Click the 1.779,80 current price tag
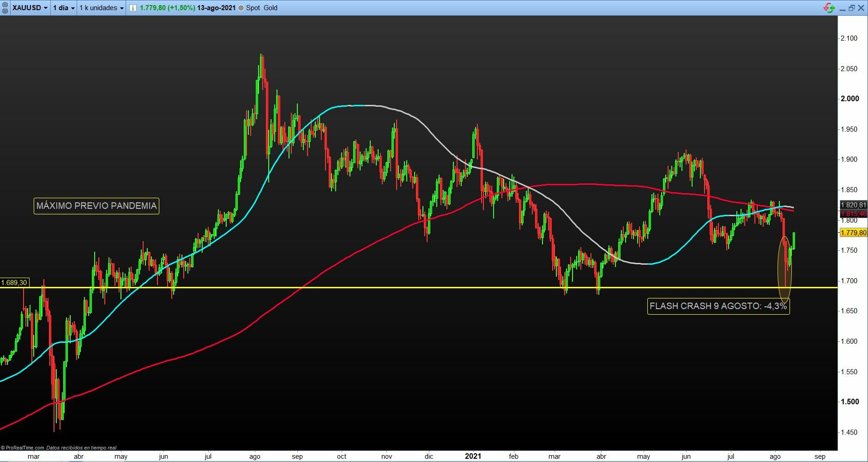The width and height of the screenshot is (868, 462). click(853, 233)
